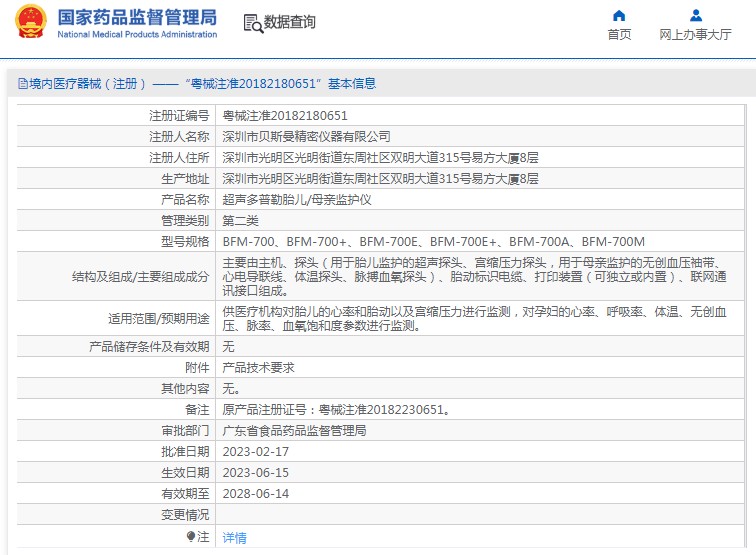This screenshot has width=756, height=555.
Task: Click the 产品储存条件及有效期 label
Action: tap(149, 347)
